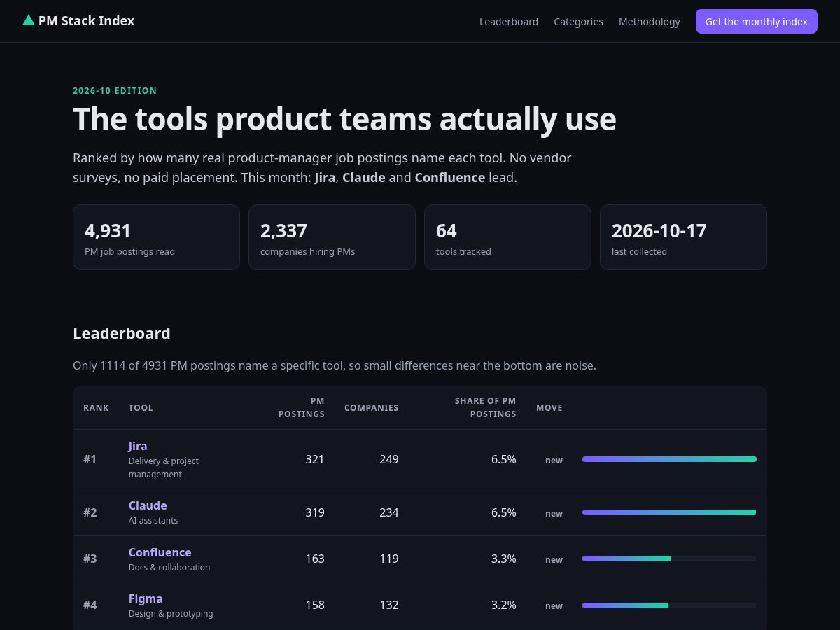Click Get the monthly index button
Viewport: 840px width, 630px height.
tap(757, 22)
